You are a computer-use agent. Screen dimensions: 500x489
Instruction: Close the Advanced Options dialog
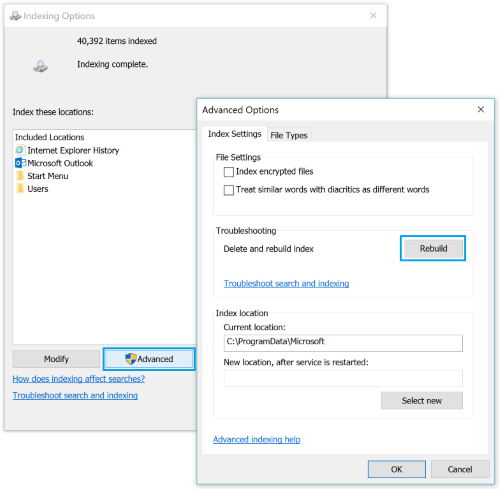coord(481,109)
